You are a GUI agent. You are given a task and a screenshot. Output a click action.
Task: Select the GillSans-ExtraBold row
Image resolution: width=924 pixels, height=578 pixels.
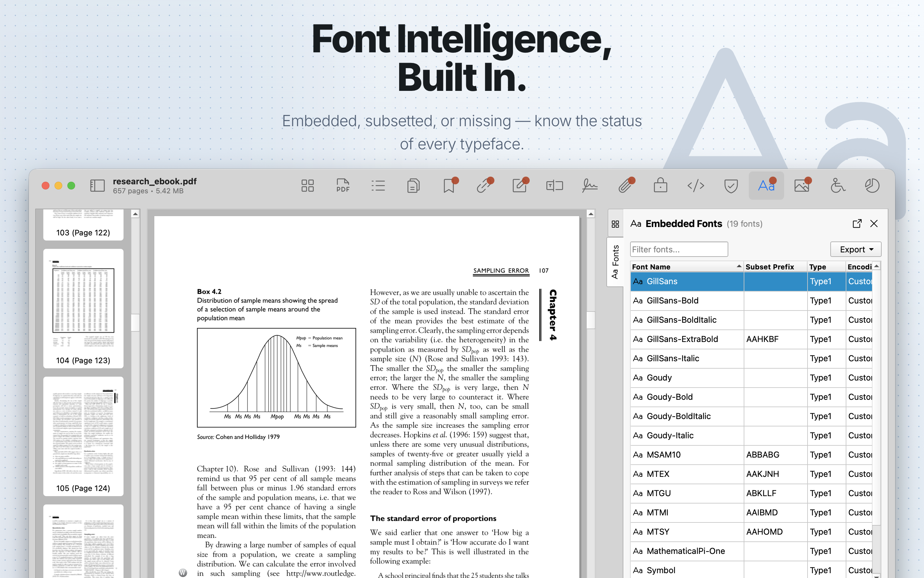(x=751, y=339)
